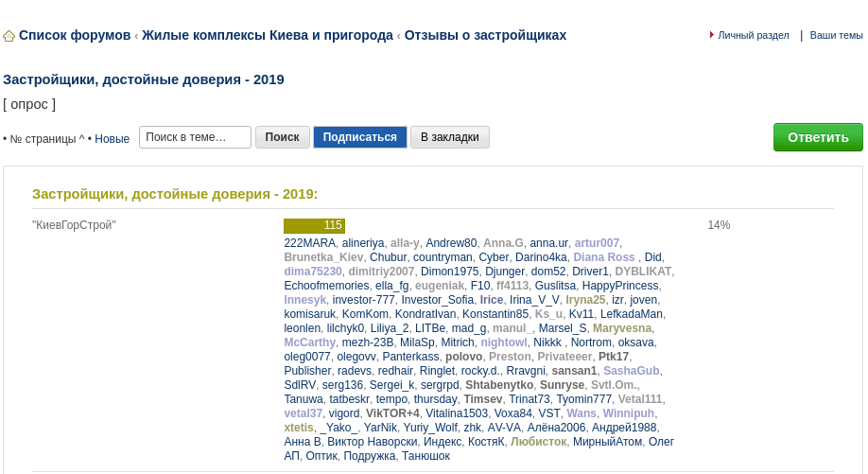The width and height of the screenshot is (868, 474).
Task: Open Ваши темы link
Action: pos(836,35)
